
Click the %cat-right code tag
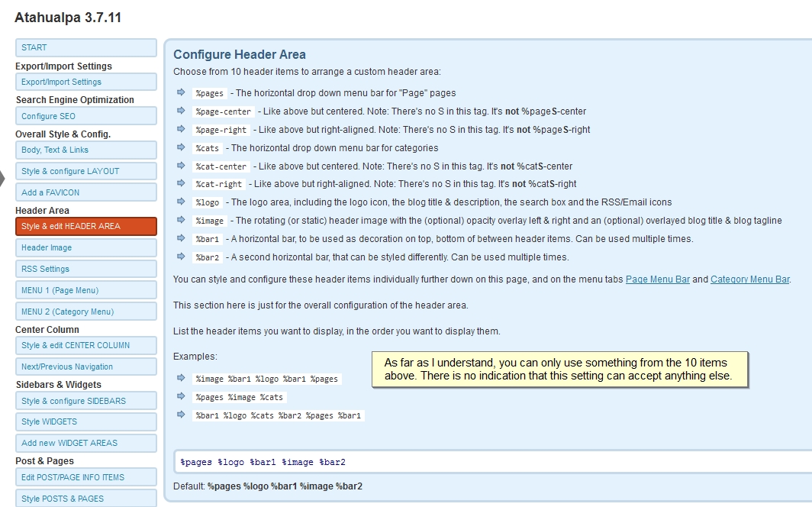218,184
